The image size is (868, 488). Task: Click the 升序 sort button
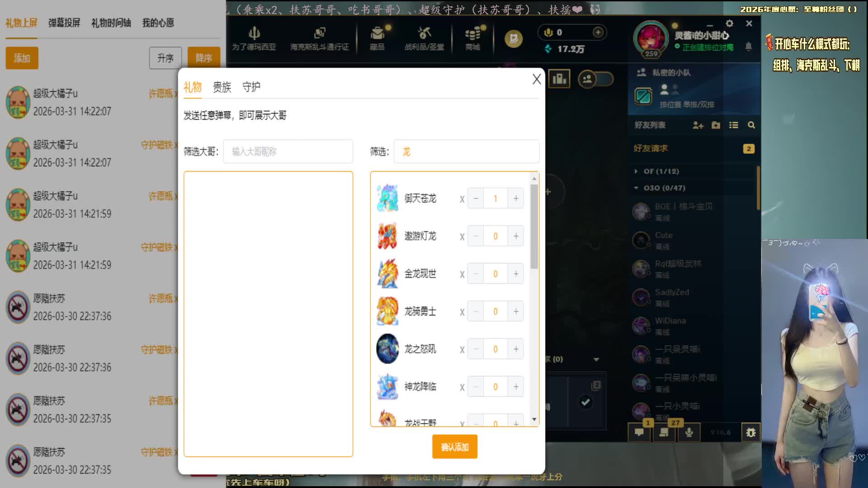tap(165, 58)
